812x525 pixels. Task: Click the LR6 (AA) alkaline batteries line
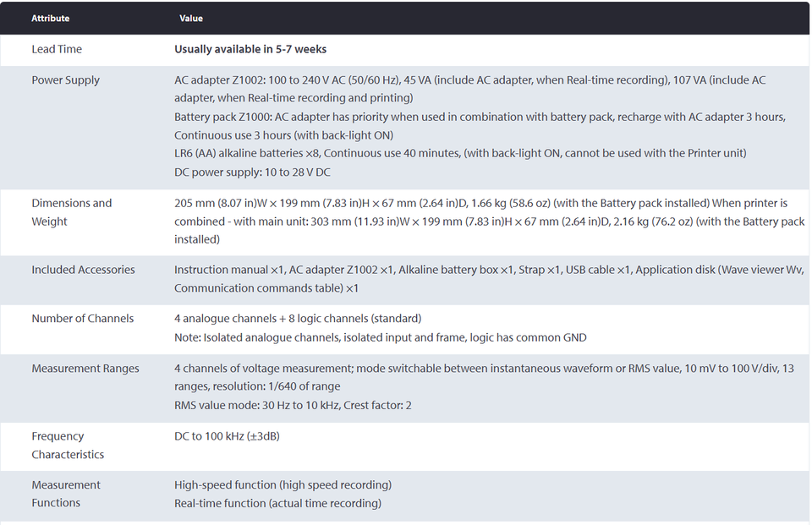point(460,153)
